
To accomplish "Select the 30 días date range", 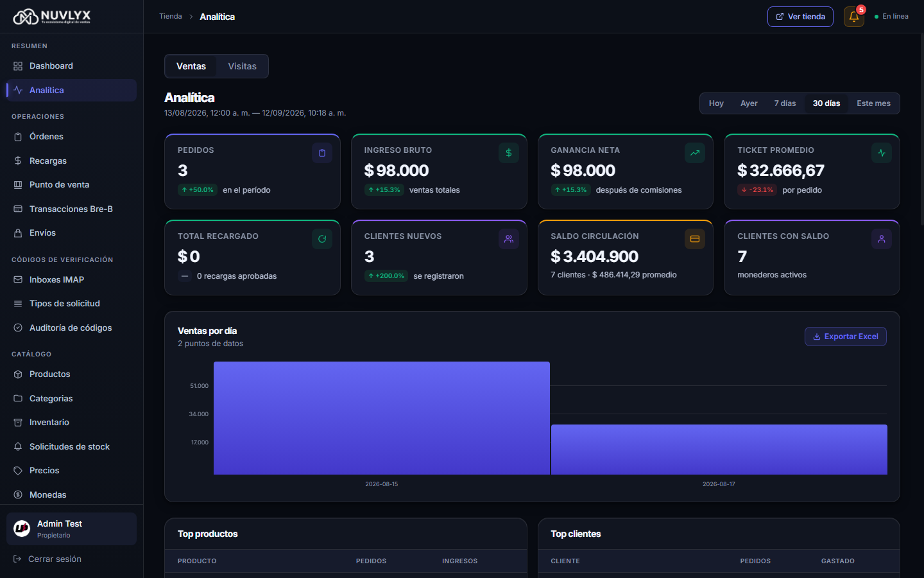I will pos(826,103).
